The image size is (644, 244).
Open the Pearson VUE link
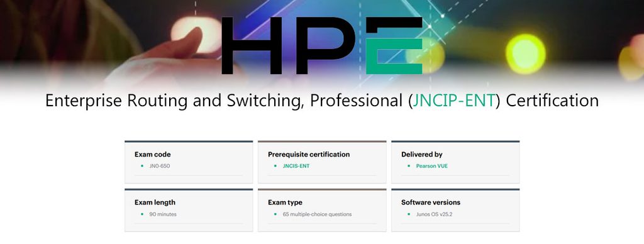coord(431,166)
